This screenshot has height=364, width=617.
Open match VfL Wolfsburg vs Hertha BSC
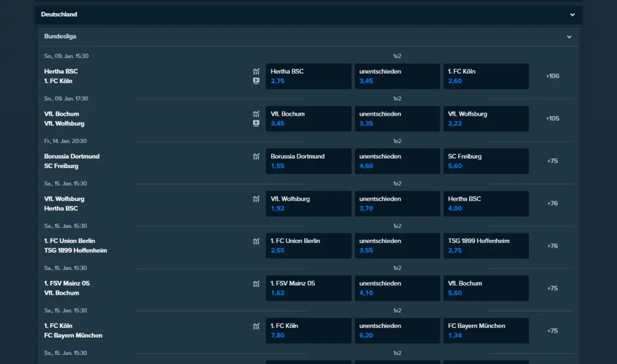(64, 204)
